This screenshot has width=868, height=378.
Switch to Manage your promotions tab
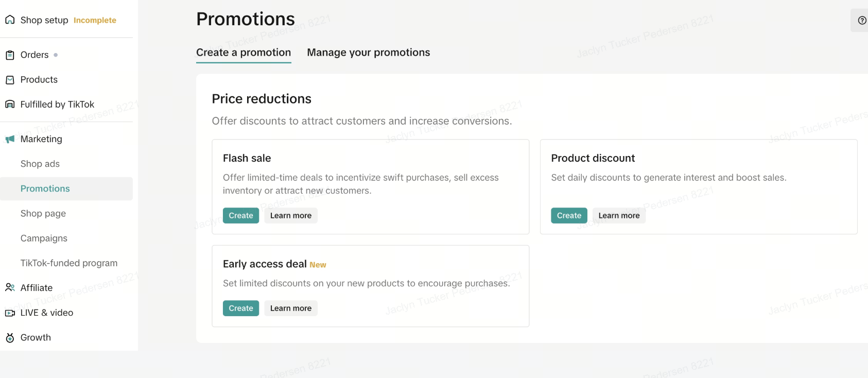(x=368, y=53)
